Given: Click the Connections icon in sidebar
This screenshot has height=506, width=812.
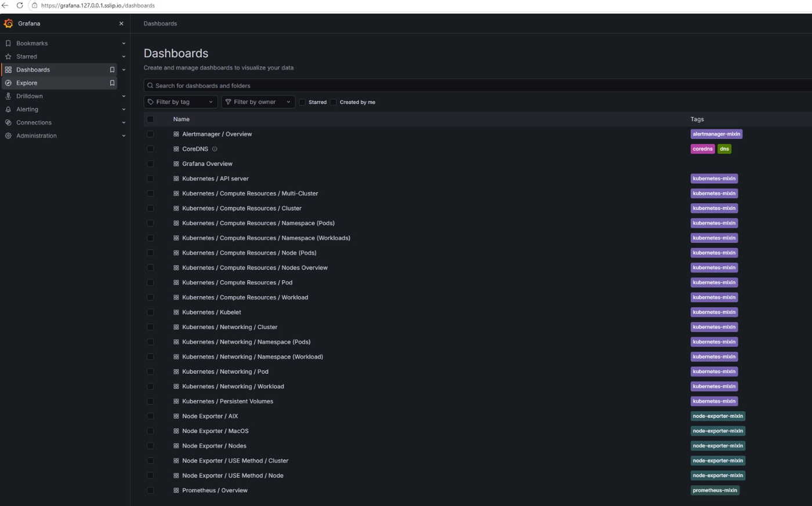Looking at the screenshot, I should click(8, 123).
